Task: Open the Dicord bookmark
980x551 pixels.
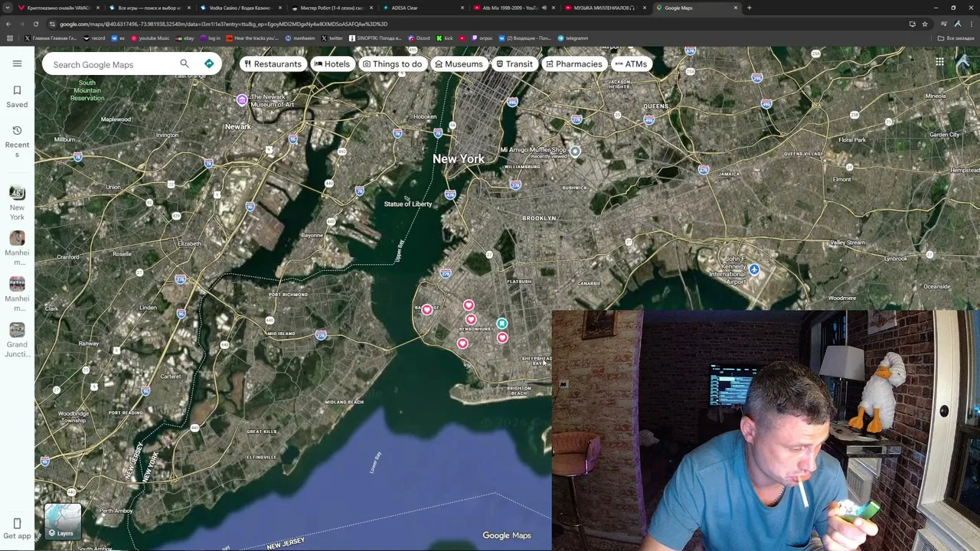Action: click(419, 37)
